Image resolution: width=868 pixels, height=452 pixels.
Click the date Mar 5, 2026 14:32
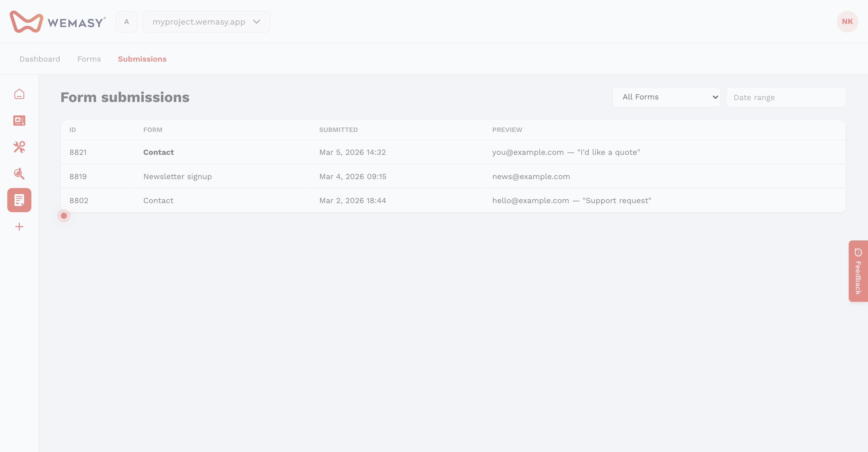(x=352, y=152)
